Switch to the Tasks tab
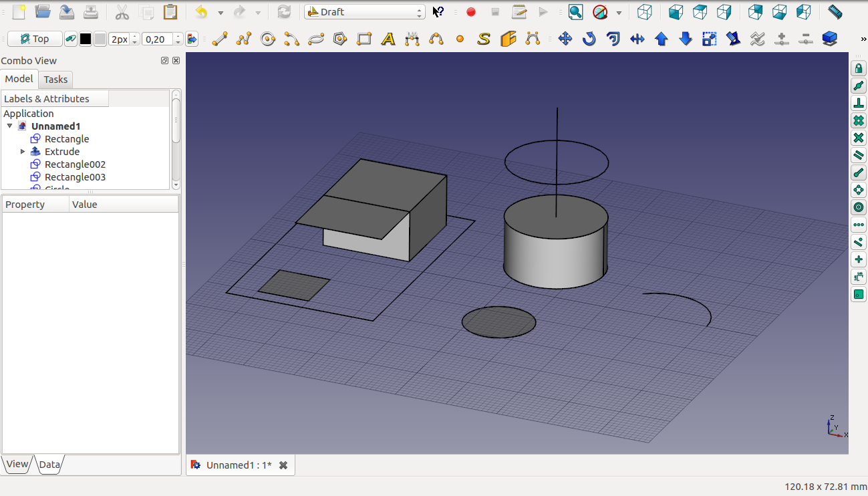This screenshot has height=496, width=868. coord(55,80)
